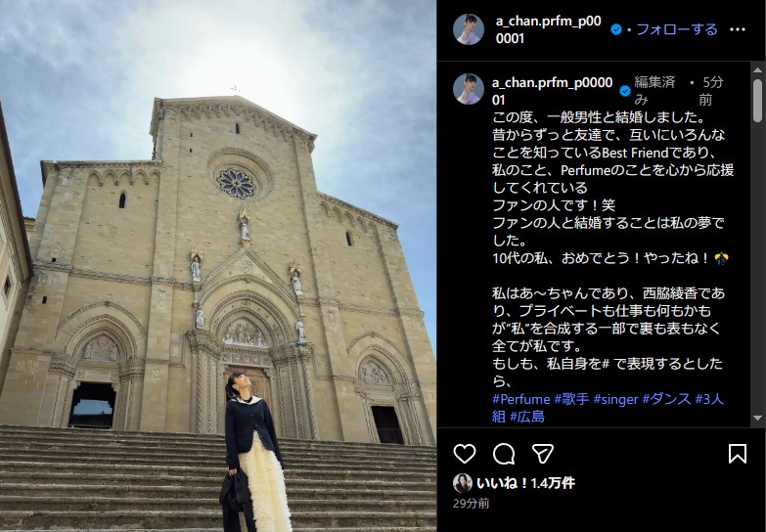View likes list いいね！1.4万件
The width and height of the screenshot is (766, 532).
coord(525,483)
